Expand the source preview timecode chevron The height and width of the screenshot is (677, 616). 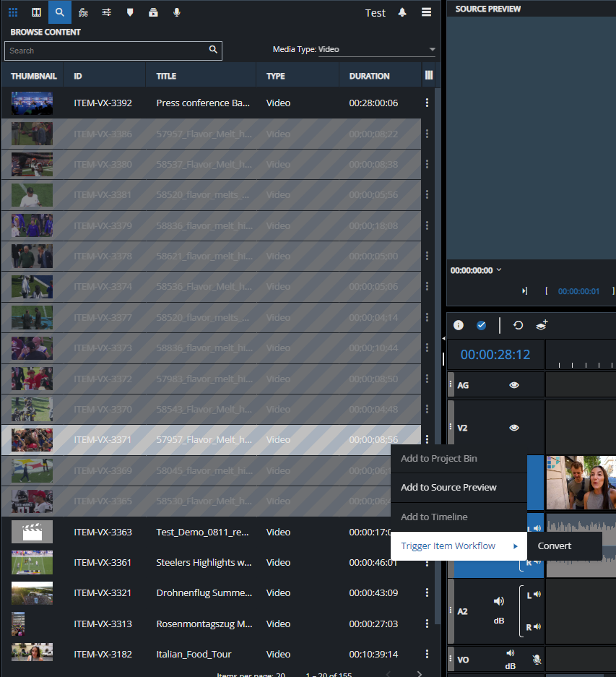click(x=499, y=270)
